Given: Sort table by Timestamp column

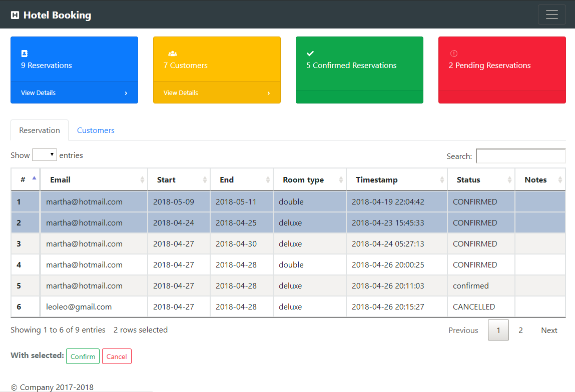Looking at the screenshot, I should click(397, 179).
